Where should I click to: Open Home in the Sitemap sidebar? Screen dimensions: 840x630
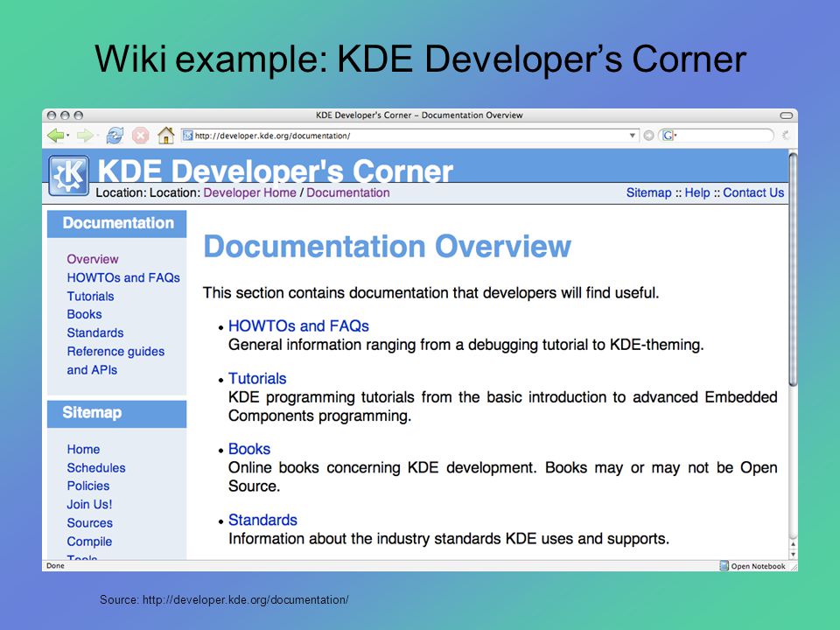(x=83, y=450)
